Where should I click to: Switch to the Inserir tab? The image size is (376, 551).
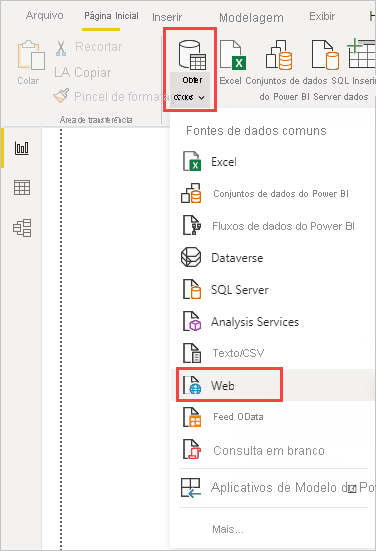(167, 17)
